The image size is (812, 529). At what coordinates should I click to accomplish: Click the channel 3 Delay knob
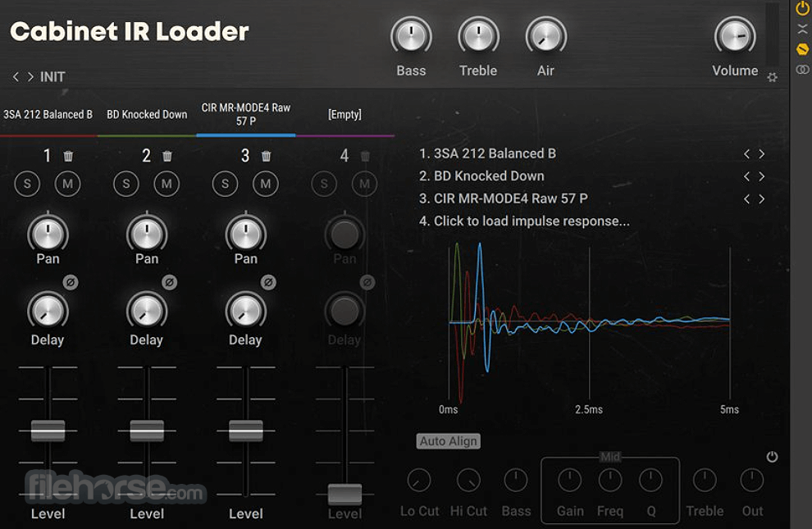click(x=246, y=311)
